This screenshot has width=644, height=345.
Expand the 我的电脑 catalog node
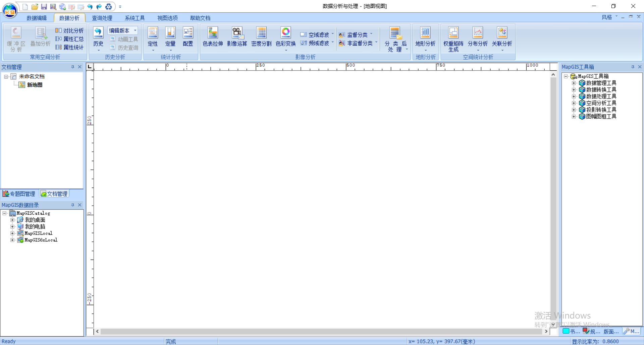pos(12,227)
